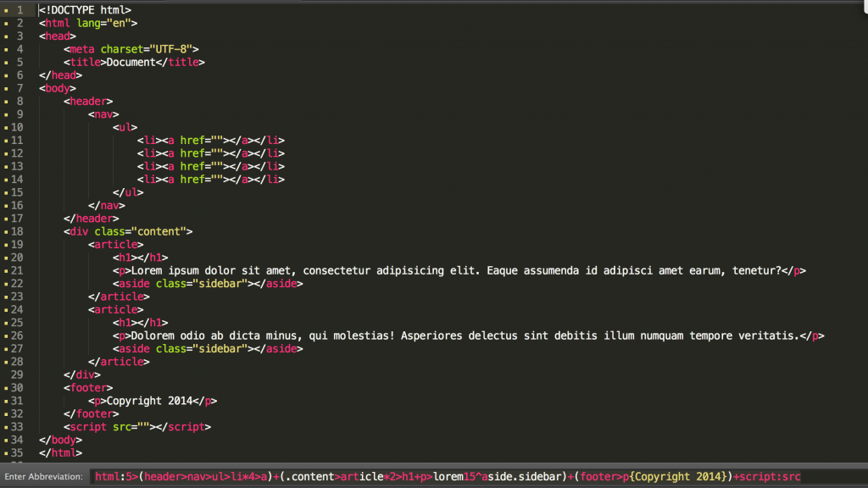Click the "Copyright 2014" paragraph on line 31
The image size is (868, 488).
click(x=153, y=401)
